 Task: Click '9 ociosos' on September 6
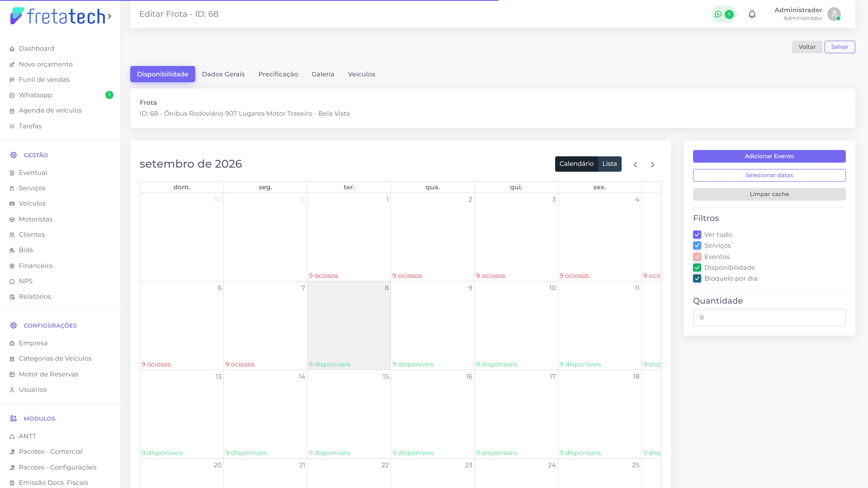tap(156, 364)
